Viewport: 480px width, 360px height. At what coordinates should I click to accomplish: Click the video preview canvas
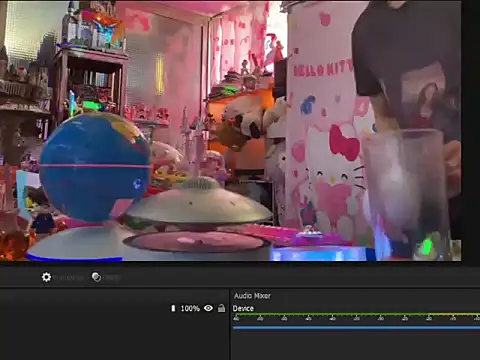(x=231, y=130)
